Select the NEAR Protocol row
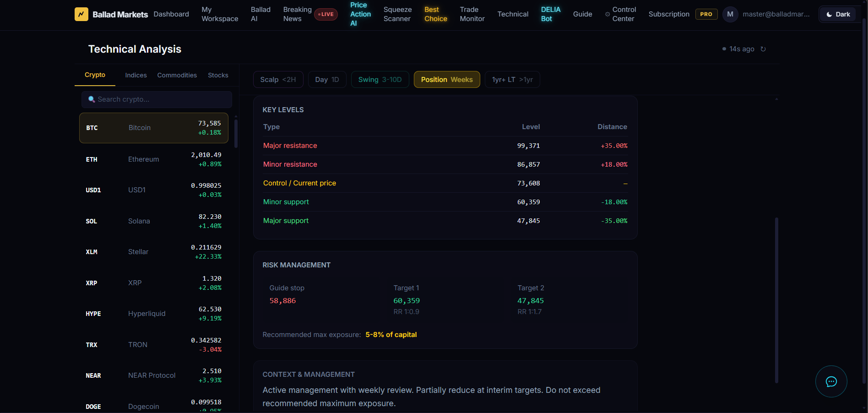Viewport: 868px width, 413px height. 154,375
